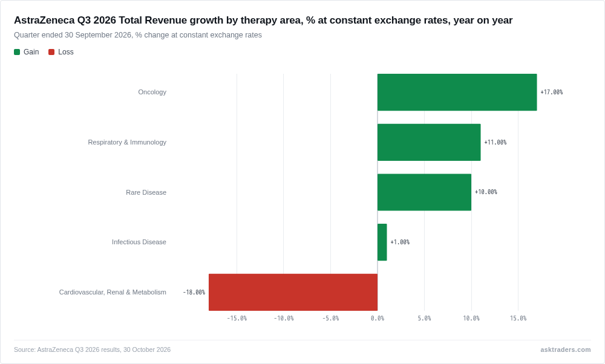Screen dimensions: 605x364
Task: Click the -15.0% axis tick label
Action: pyautogui.click(x=237, y=319)
